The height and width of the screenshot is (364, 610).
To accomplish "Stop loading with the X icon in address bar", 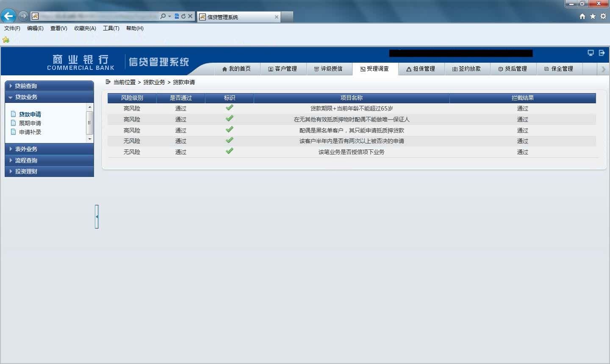I will coord(190,16).
